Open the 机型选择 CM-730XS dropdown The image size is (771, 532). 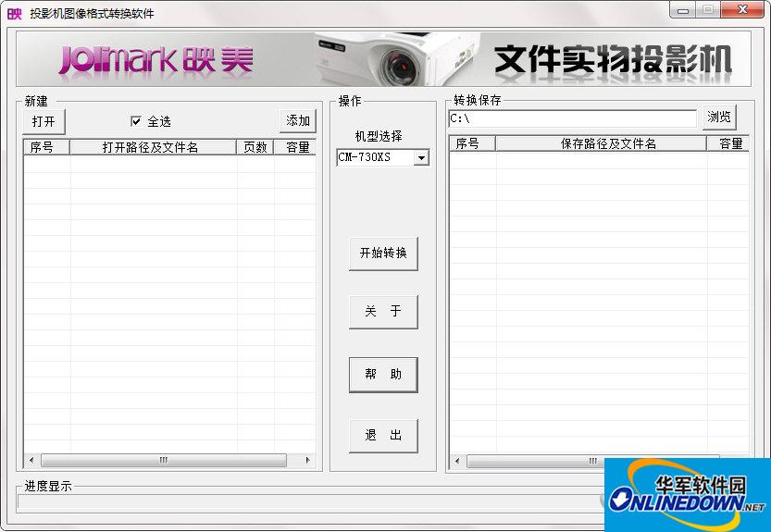(421, 158)
